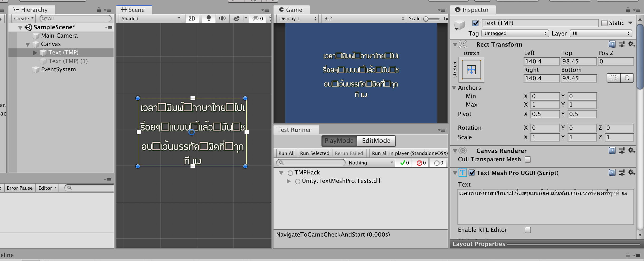Viewport: 644px width, 261px height.
Task: Adjust the Game view Scale slider
Action: [431, 19]
